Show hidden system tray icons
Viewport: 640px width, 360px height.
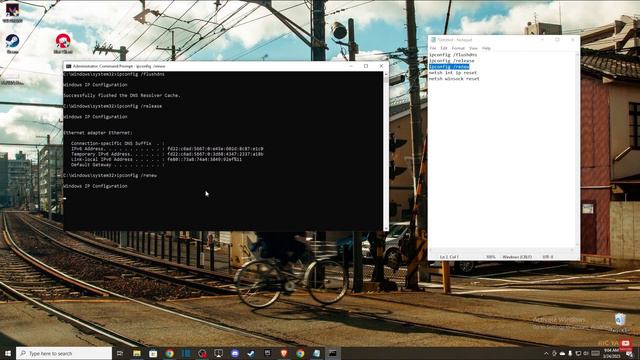[x=546, y=353]
